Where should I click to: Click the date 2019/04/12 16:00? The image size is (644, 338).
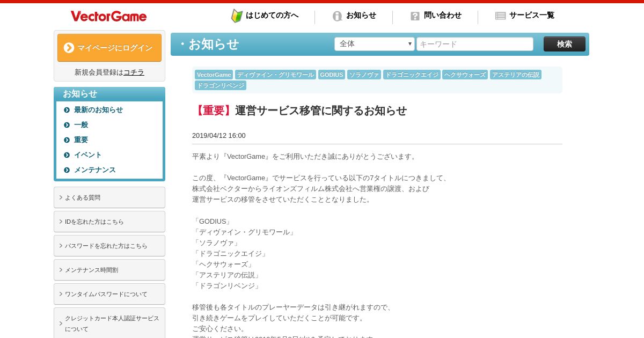pos(219,136)
